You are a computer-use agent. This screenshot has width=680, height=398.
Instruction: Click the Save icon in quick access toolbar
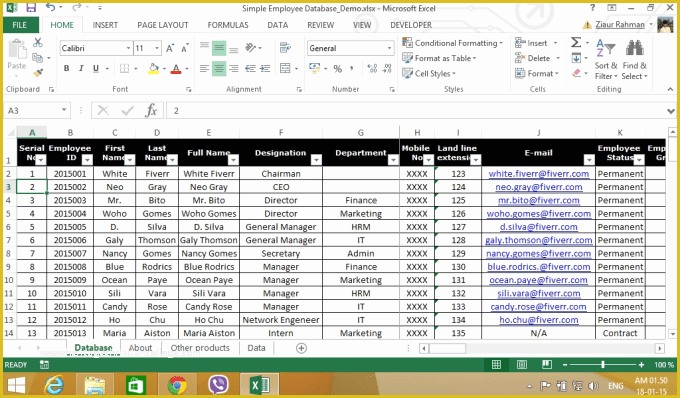(x=31, y=7)
